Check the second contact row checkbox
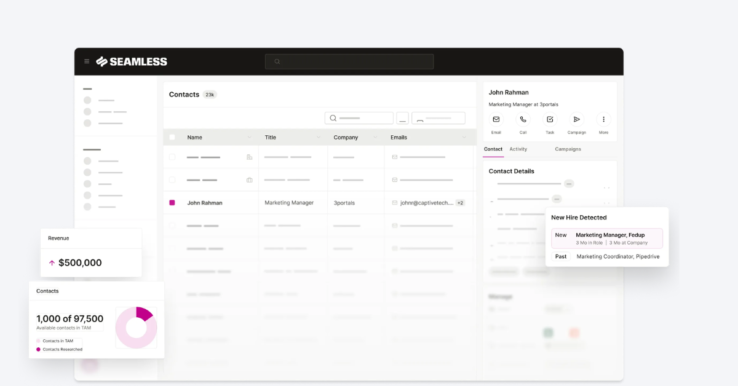The height and width of the screenshot is (386, 738). click(172, 180)
